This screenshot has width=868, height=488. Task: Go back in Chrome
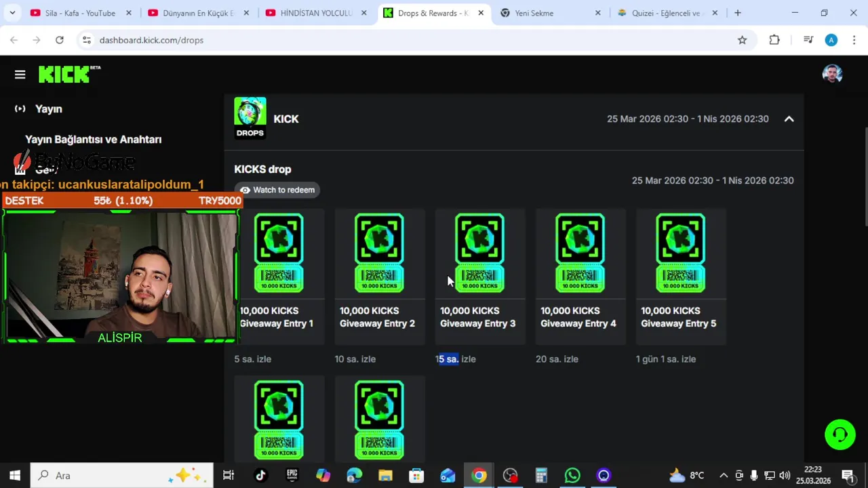(x=14, y=40)
